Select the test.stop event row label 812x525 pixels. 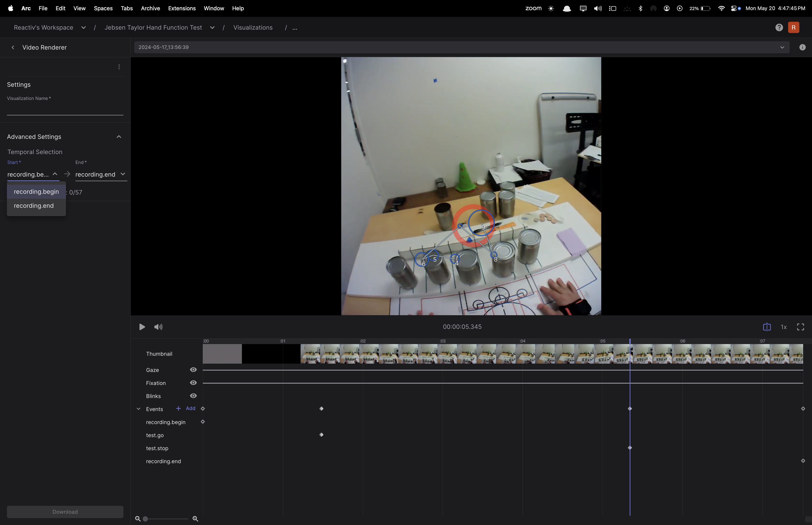tap(157, 448)
